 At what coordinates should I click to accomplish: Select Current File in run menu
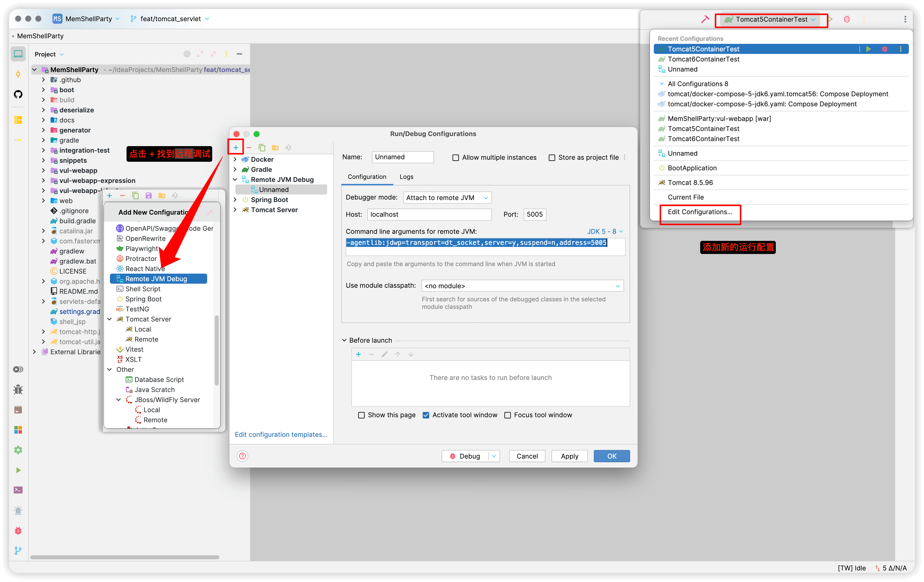(686, 197)
